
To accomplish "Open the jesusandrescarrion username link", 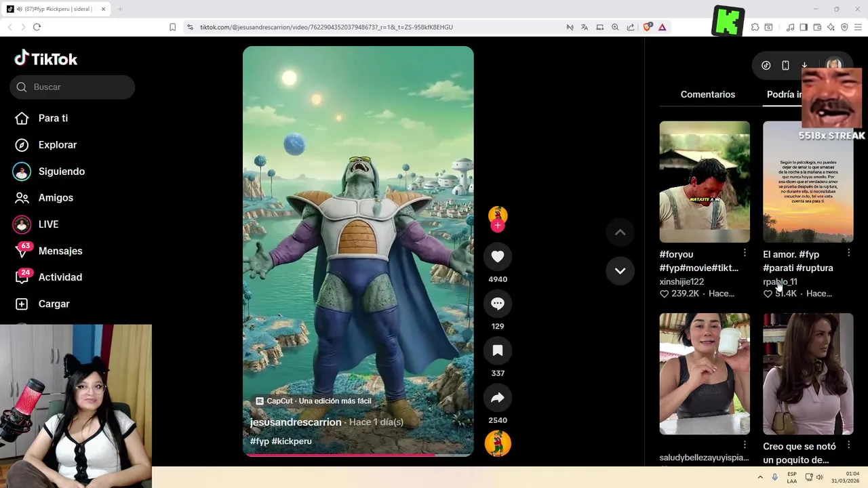I will click(296, 422).
